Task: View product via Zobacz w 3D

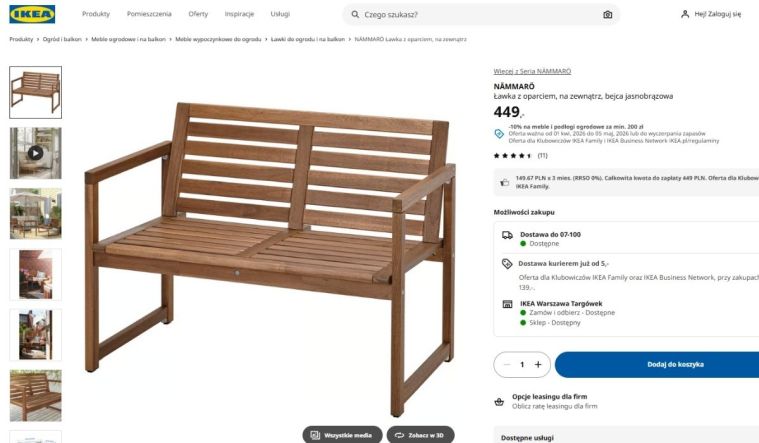Action: click(420, 435)
